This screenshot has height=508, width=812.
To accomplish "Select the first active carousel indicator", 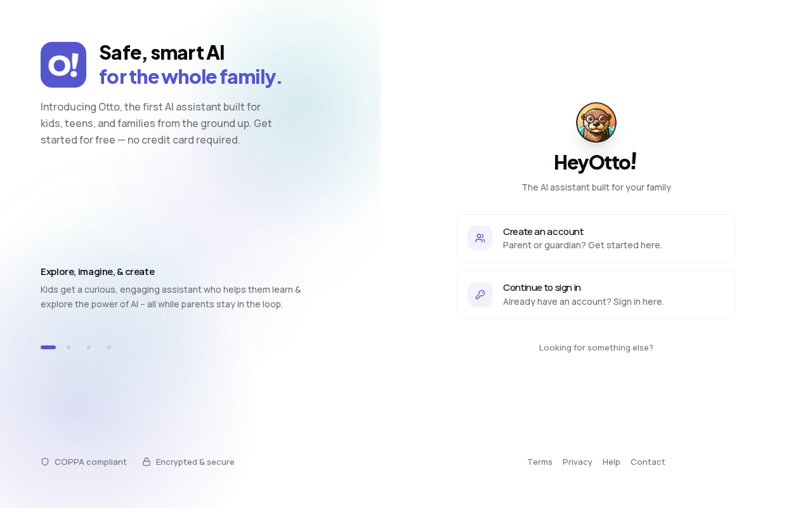I will 48,347.
